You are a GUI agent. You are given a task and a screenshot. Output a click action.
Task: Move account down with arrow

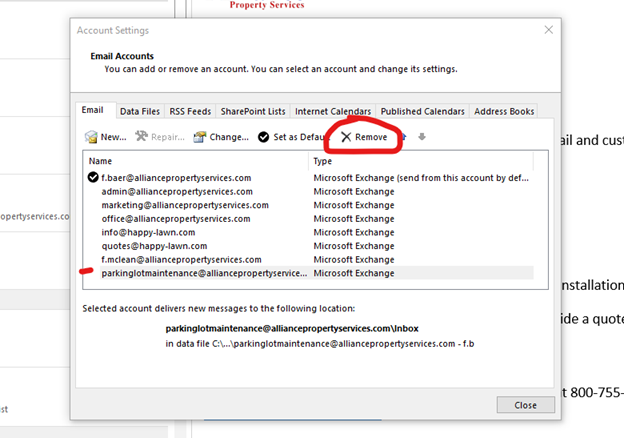click(x=422, y=136)
